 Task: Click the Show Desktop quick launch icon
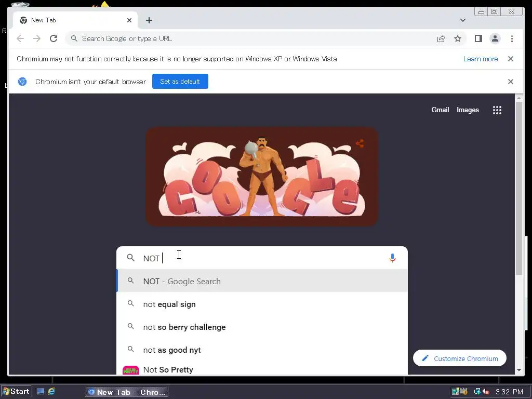point(41,392)
